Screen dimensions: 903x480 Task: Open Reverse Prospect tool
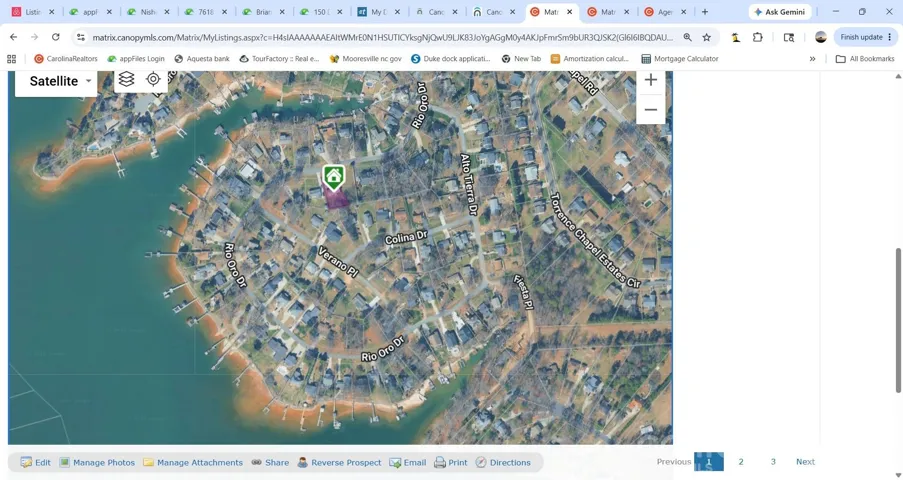click(x=339, y=462)
